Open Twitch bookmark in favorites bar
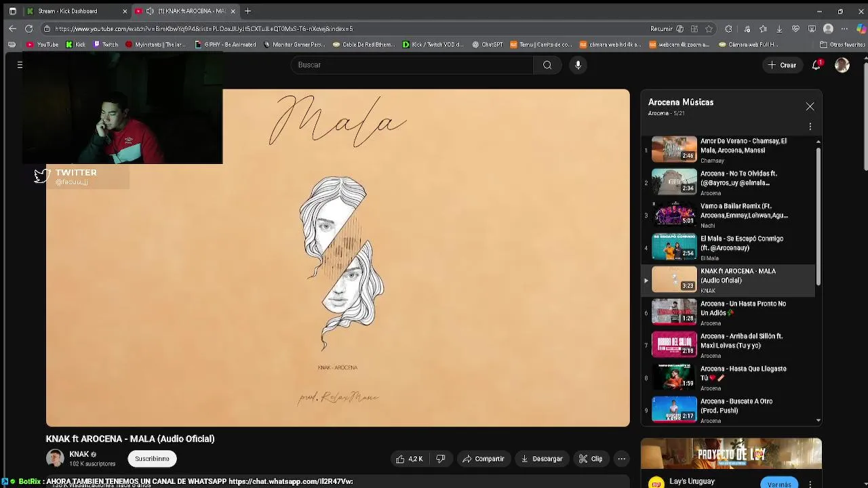The image size is (868, 488). pyautogui.click(x=105, y=45)
